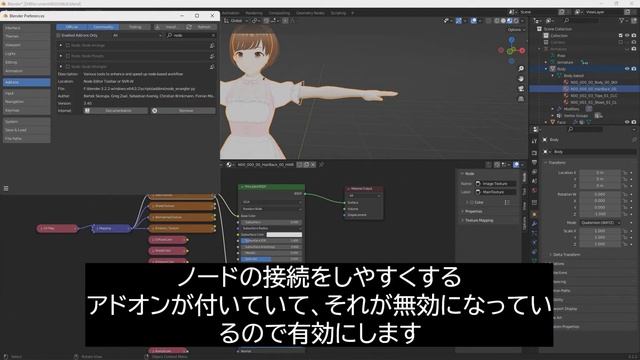This screenshot has width=640, height=360.
Task: Enable the Node: Node Wrangler add-on checkbox
Action: [68, 66]
